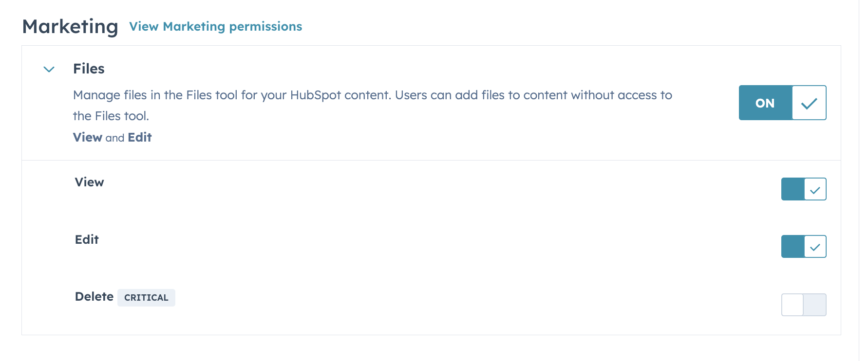868x361 pixels.
Task: Disable the View permission toggle
Action: point(804,189)
